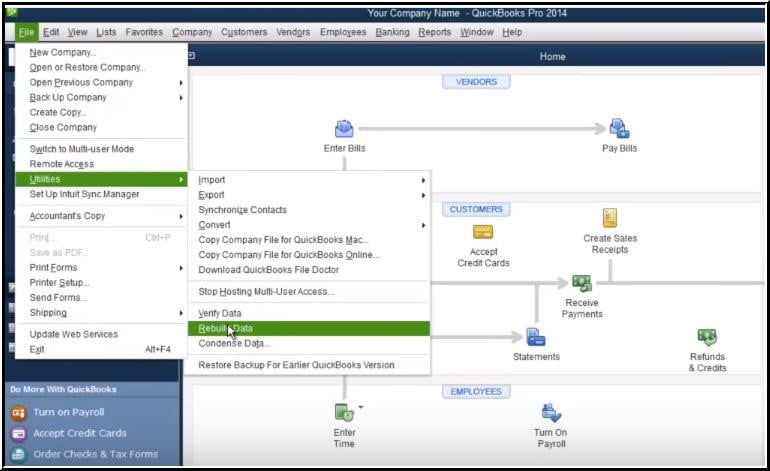Choose Close Company
This screenshot has width=770, height=471.
(x=101, y=128)
